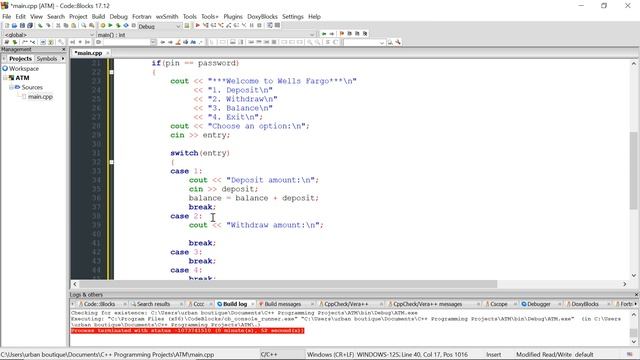Image resolution: width=640 pixels, height=360 pixels.
Task: Click the Stop debugger icon
Action: pos(259,25)
